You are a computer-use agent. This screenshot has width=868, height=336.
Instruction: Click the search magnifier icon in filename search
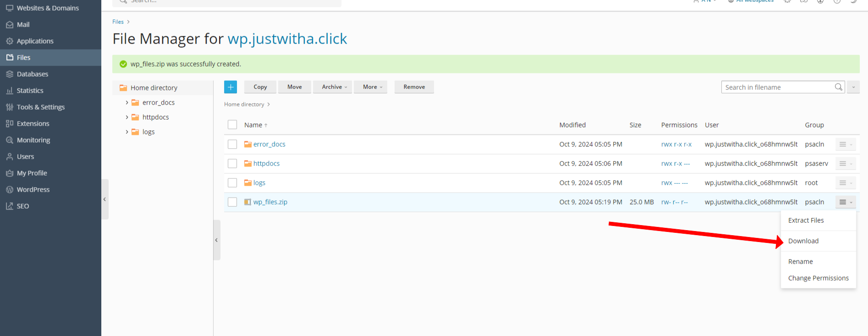[x=838, y=87]
